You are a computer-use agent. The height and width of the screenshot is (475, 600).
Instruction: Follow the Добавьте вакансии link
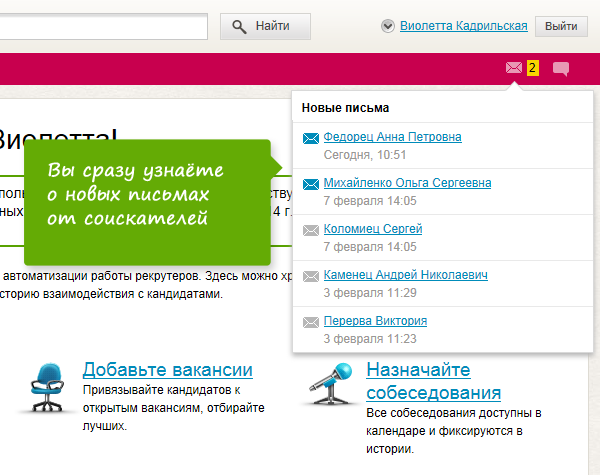(x=167, y=370)
